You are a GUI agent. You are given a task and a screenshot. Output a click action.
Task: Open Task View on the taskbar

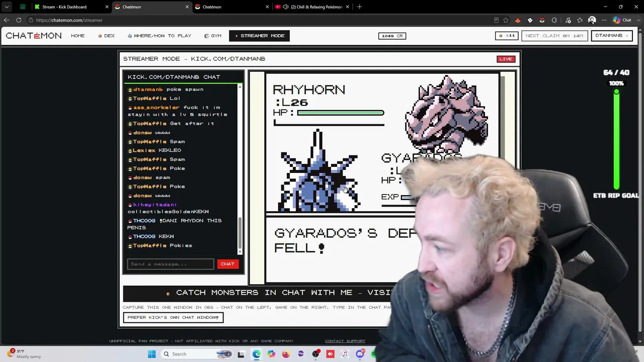pos(241,354)
